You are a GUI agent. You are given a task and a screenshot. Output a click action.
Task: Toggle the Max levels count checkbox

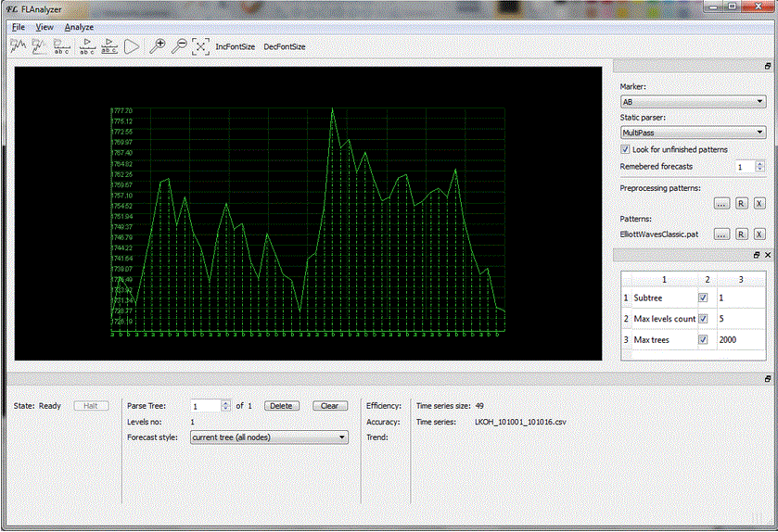[x=703, y=318]
